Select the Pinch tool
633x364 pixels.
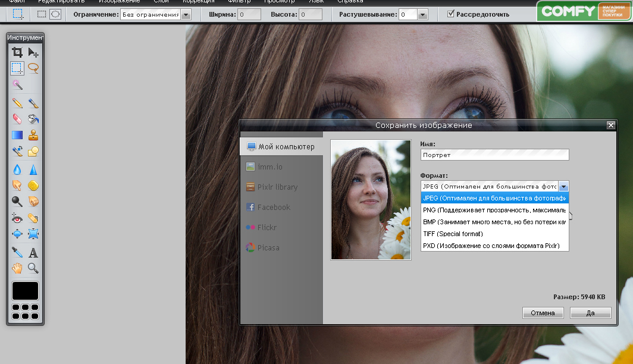(x=33, y=234)
